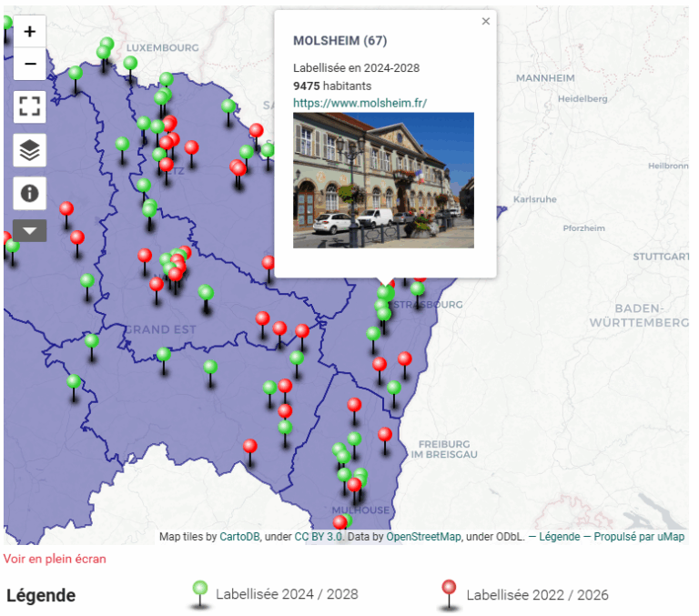Click the Molsheim town hall photo
699x616 pixels.
tap(383, 180)
